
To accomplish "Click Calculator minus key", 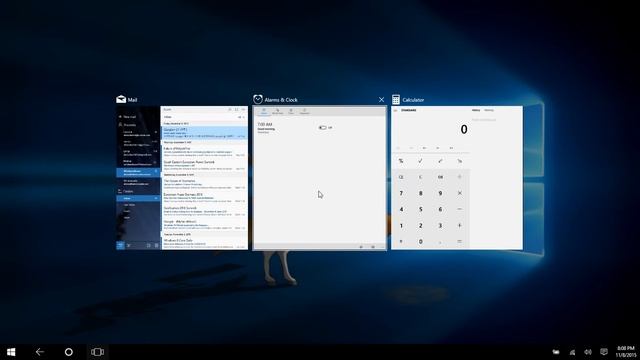I will [460, 209].
